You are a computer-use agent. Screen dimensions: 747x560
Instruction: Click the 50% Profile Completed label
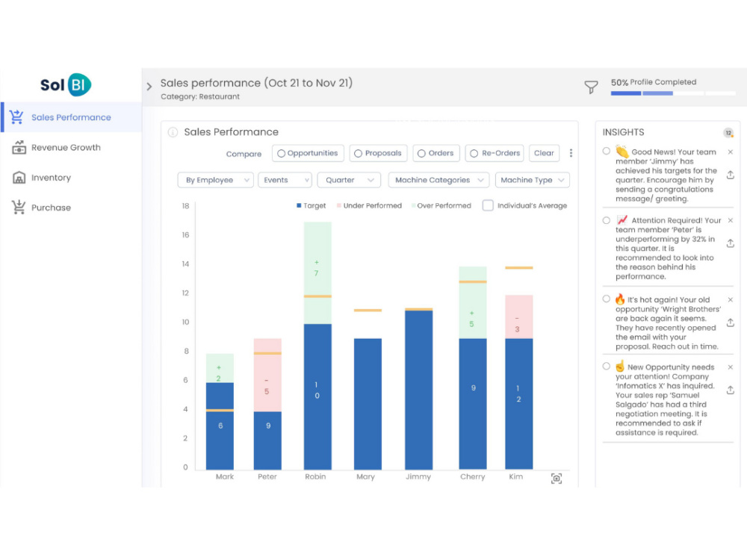[x=653, y=82]
